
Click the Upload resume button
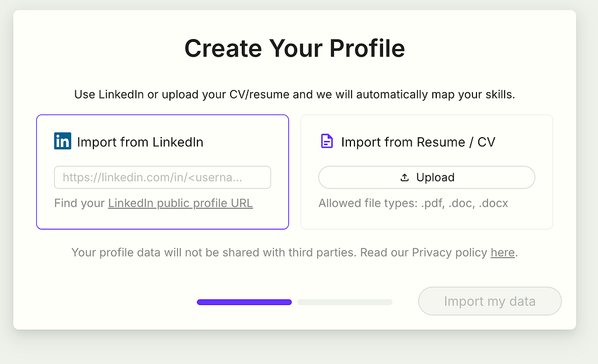(x=427, y=177)
